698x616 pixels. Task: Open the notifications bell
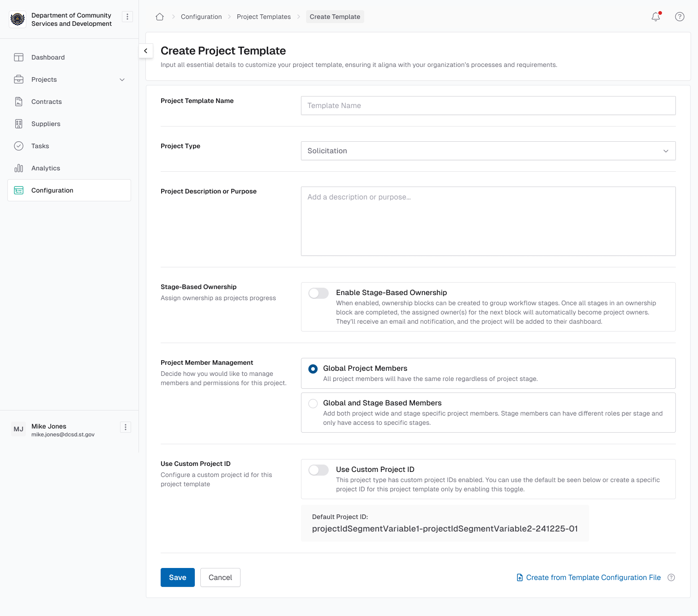656,17
